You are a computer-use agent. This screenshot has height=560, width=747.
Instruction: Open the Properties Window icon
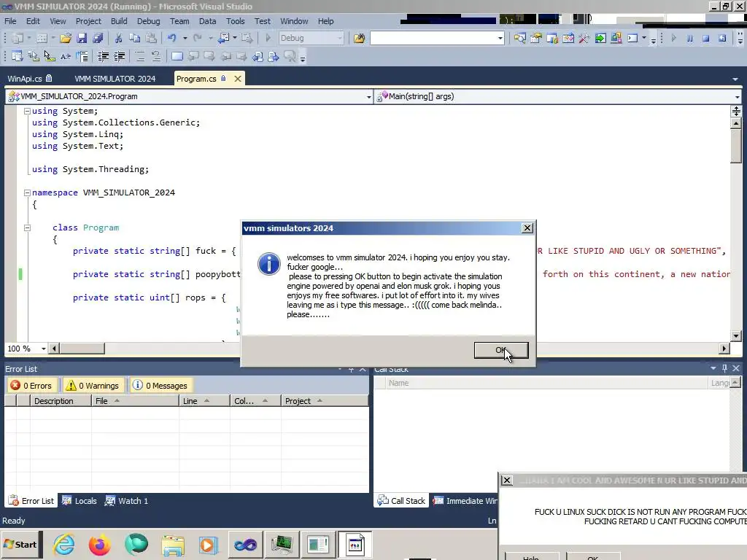[x=536, y=38]
